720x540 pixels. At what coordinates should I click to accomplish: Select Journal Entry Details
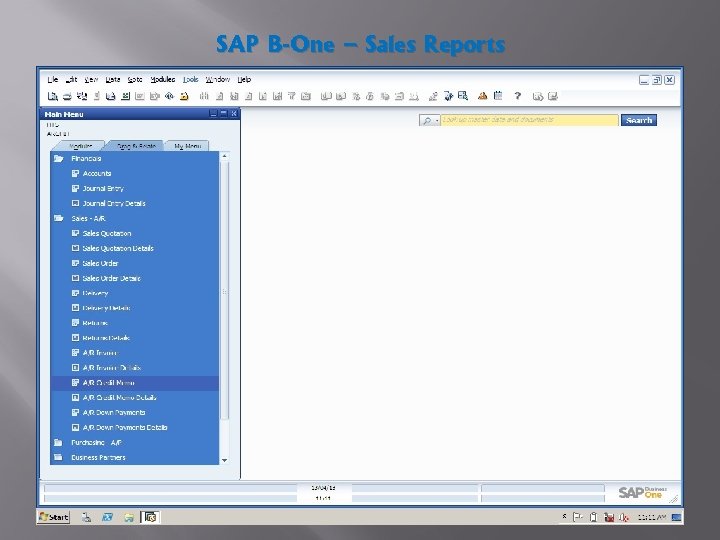(114, 203)
